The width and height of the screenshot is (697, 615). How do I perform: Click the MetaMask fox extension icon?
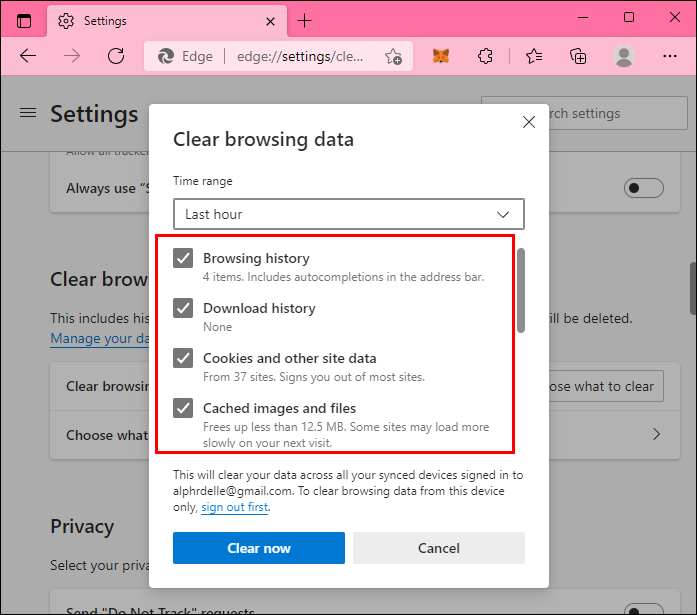point(441,56)
